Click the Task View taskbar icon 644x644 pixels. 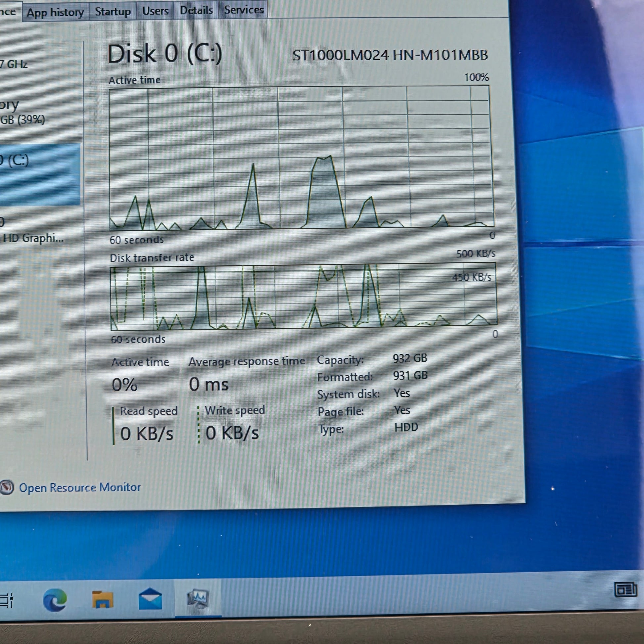(x=7, y=600)
